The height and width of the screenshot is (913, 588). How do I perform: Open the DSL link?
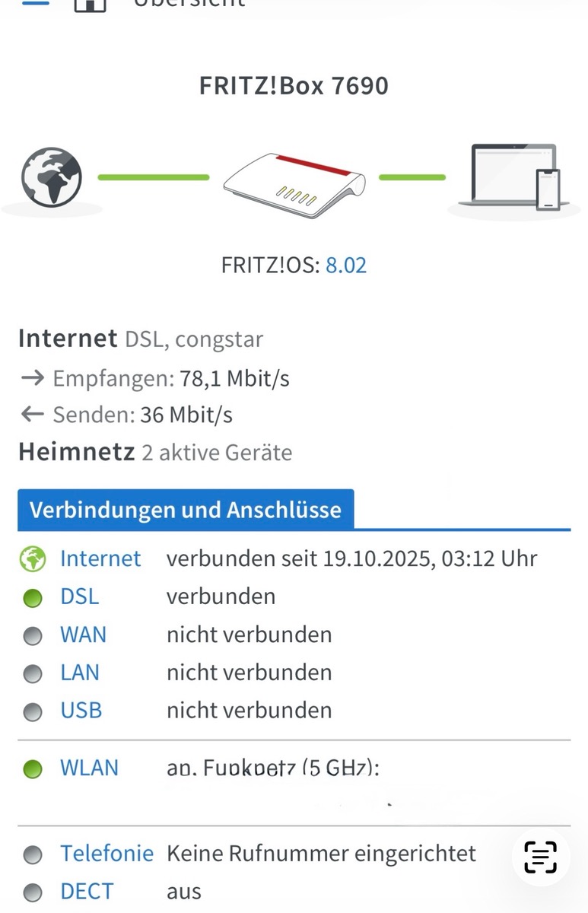click(x=79, y=596)
